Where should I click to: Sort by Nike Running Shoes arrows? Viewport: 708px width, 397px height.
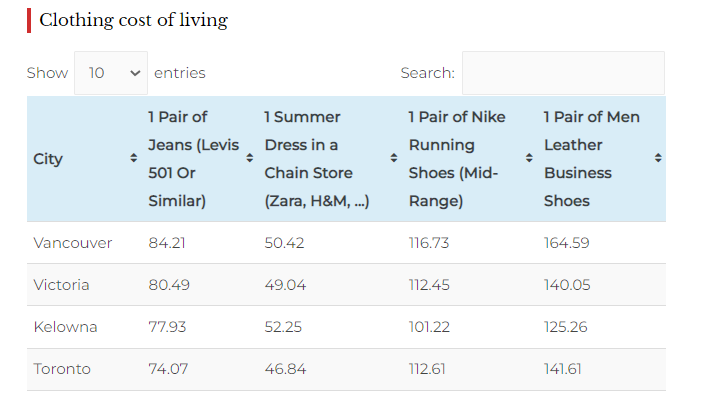[529, 158]
